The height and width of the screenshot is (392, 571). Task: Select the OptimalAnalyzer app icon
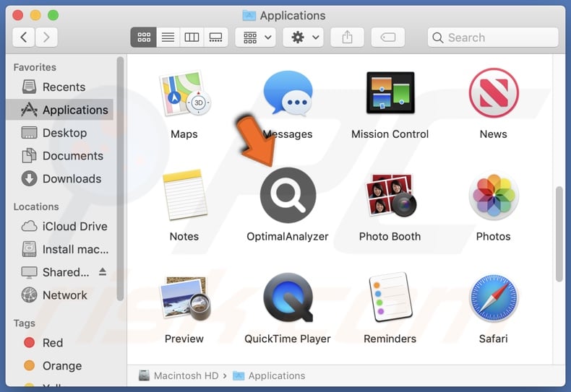288,195
